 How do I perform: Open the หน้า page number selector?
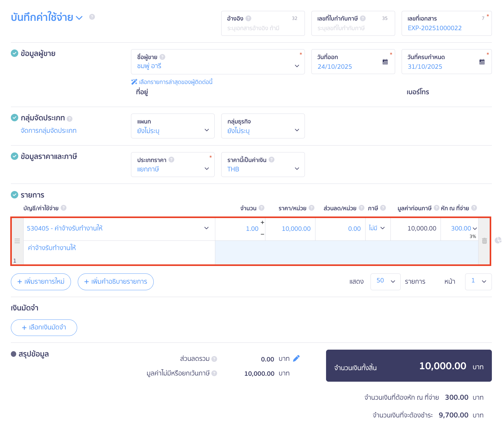pyautogui.click(x=478, y=282)
